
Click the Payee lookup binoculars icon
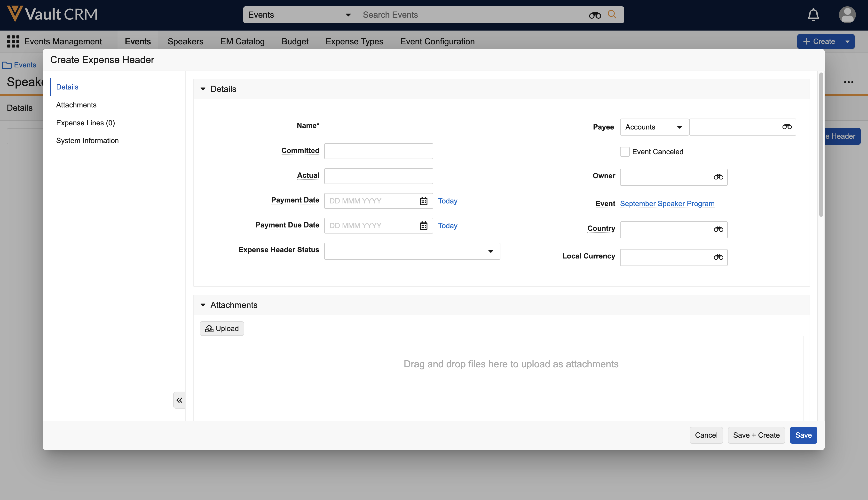(787, 127)
